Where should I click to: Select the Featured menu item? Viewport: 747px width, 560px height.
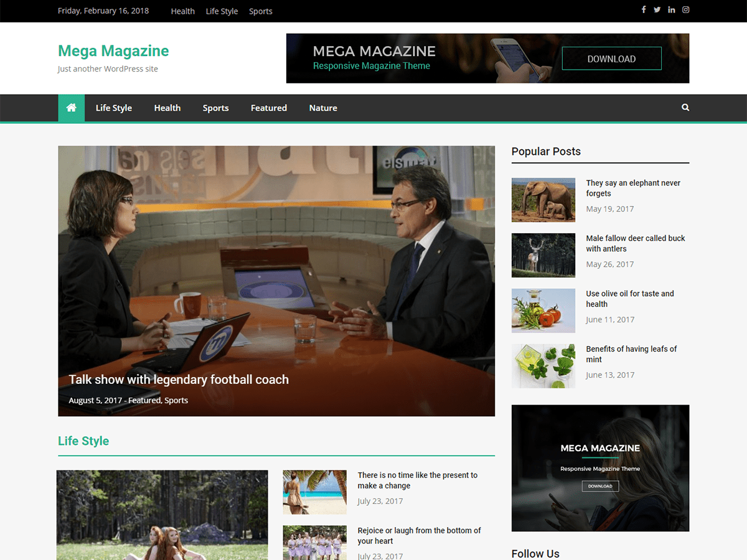coord(269,108)
